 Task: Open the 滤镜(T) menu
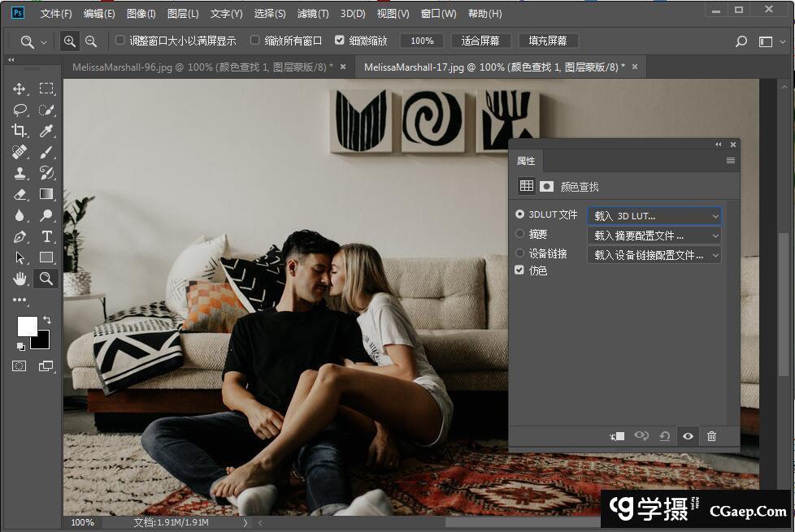pyautogui.click(x=313, y=14)
